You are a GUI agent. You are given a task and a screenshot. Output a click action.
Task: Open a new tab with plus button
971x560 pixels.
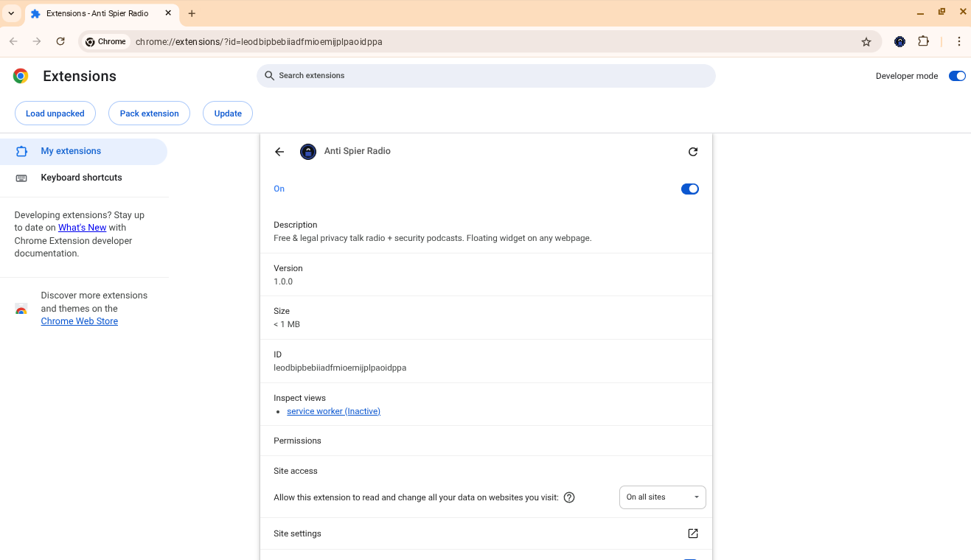(192, 13)
